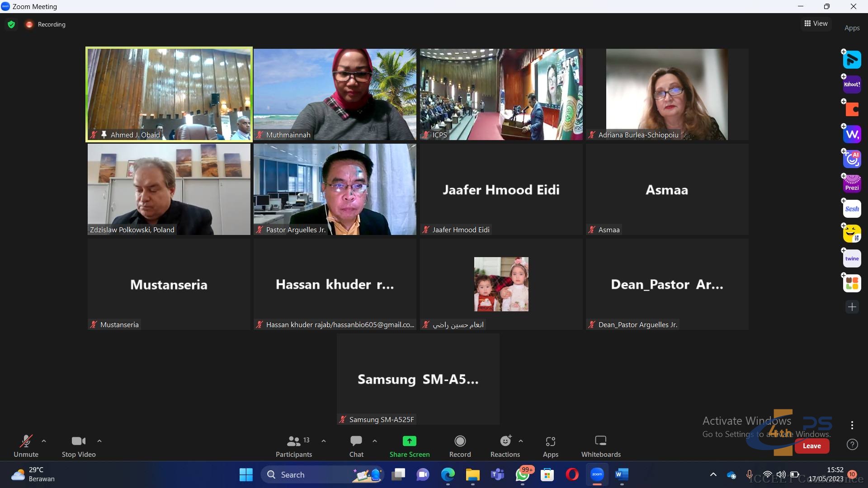Select Adriana Burlea-Schiopoiu video tile
Screen dimensions: 868x488
pyautogui.click(x=667, y=94)
